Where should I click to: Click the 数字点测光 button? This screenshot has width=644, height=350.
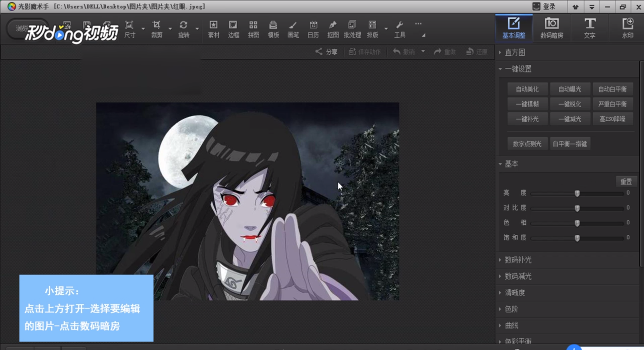point(527,144)
